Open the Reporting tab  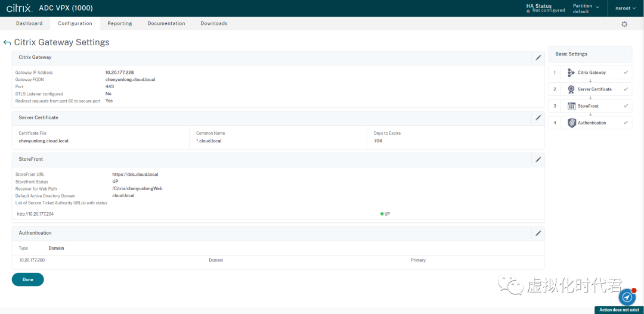click(x=119, y=23)
